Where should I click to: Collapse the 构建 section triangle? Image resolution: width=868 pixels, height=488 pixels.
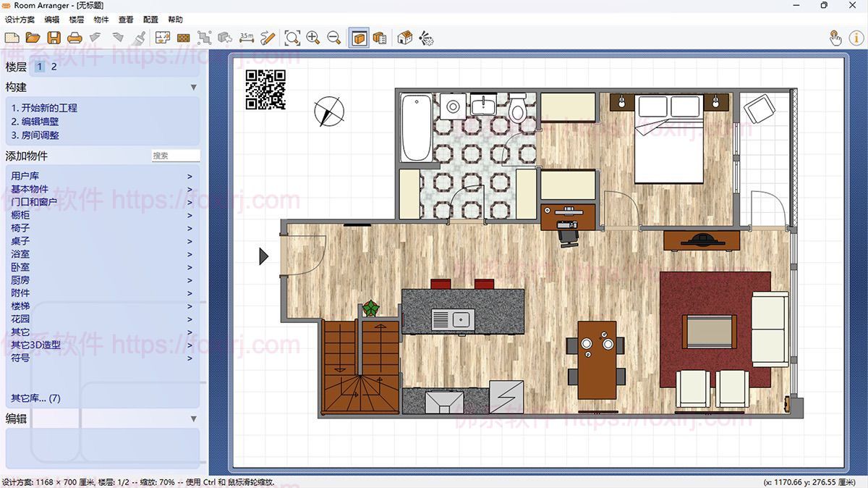coord(193,88)
